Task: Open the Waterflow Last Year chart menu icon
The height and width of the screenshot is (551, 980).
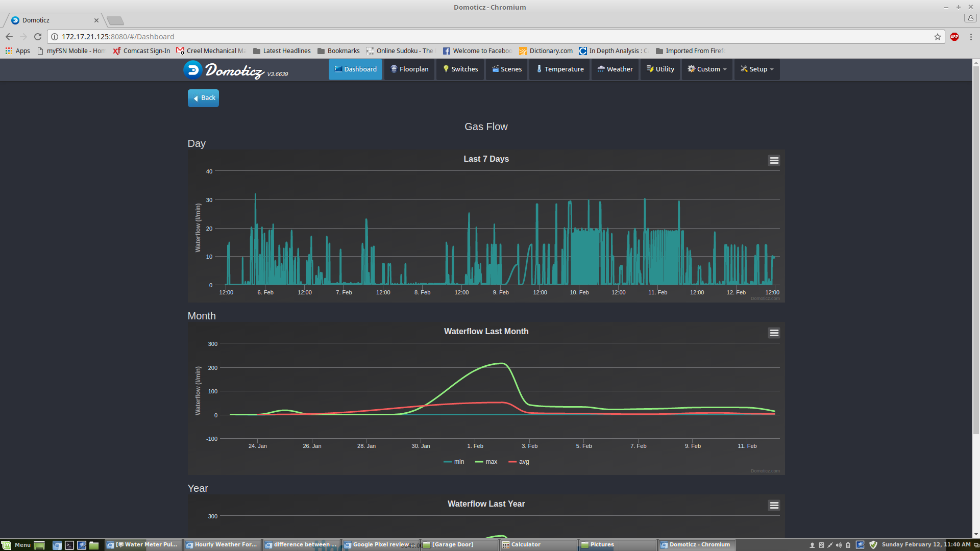Action: coord(774,506)
